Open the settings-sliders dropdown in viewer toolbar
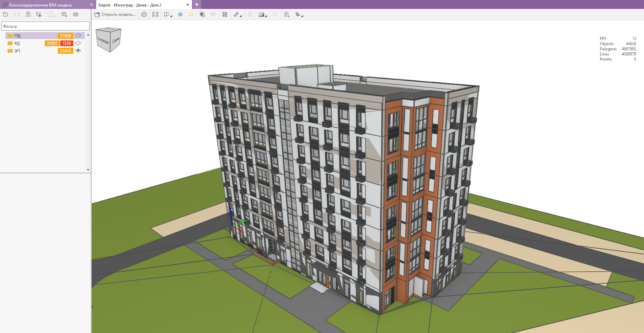 pos(298,14)
